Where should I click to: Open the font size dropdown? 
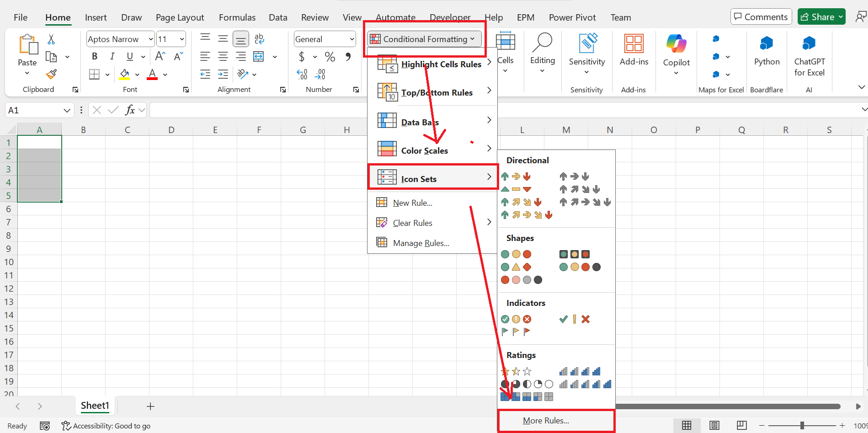point(181,39)
